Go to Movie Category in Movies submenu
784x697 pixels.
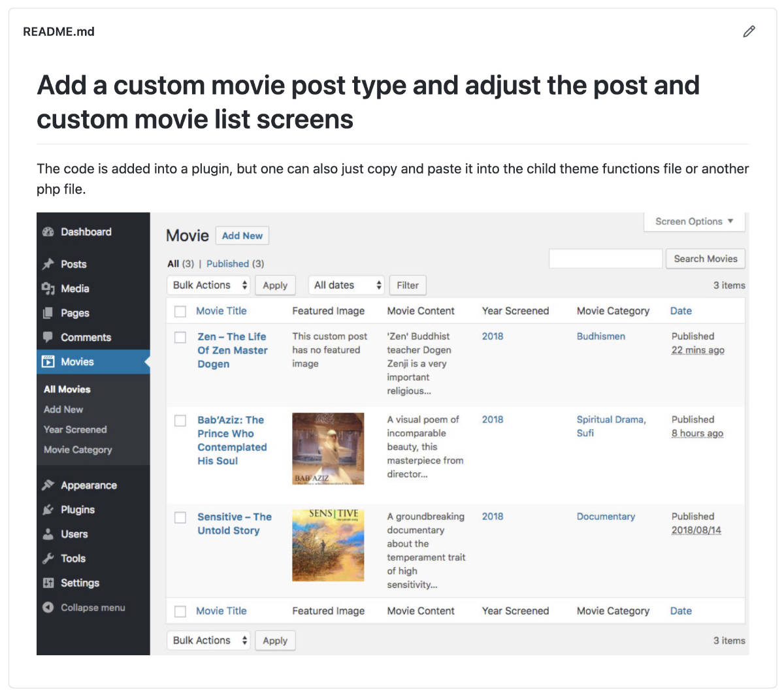click(x=78, y=450)
